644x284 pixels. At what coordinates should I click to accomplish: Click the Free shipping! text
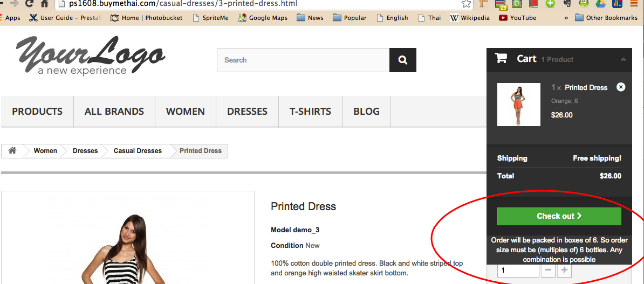click(x=597, y=158)
